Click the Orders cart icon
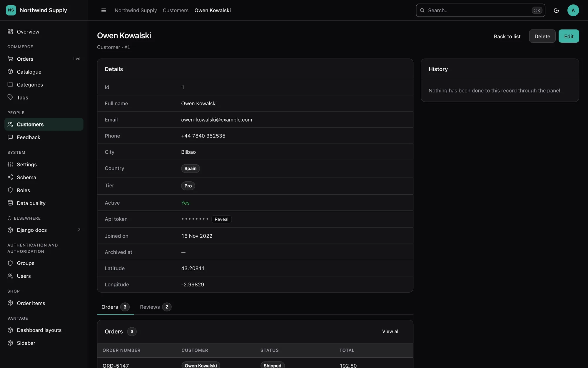This screenshot has width=588, height=368. point(10,59)
